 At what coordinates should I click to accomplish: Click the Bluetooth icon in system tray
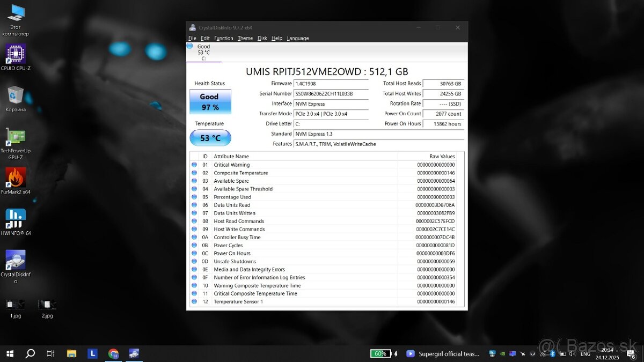click(x=552, y=354)
